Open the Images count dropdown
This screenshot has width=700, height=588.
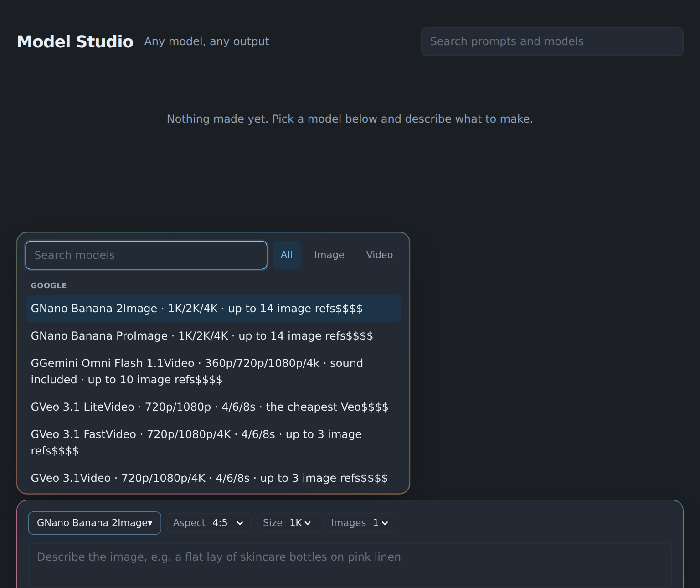pos(360,523)
